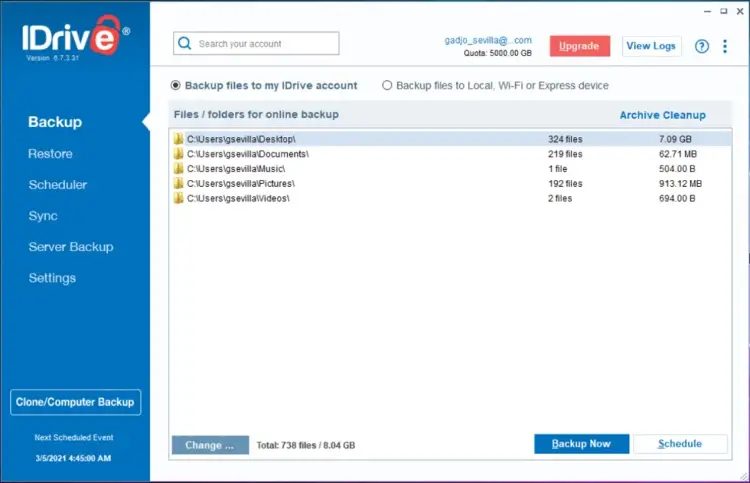Click the 62.71 MB size value

[677, 154]
